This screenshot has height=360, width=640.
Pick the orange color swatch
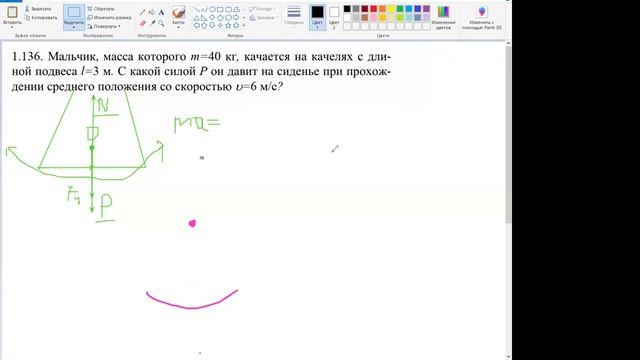pyautogui.click(x=382, y=9)
